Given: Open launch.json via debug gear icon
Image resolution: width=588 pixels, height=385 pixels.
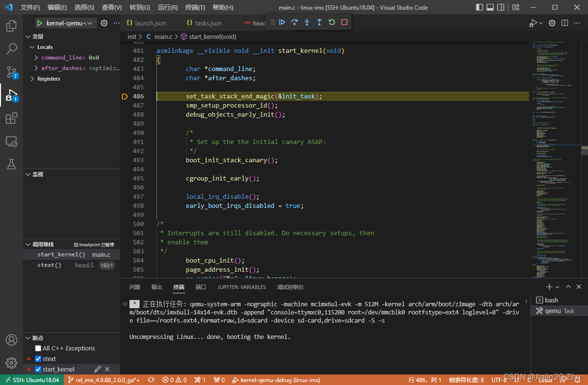Looking at the screenshot, I should point(104,23).
